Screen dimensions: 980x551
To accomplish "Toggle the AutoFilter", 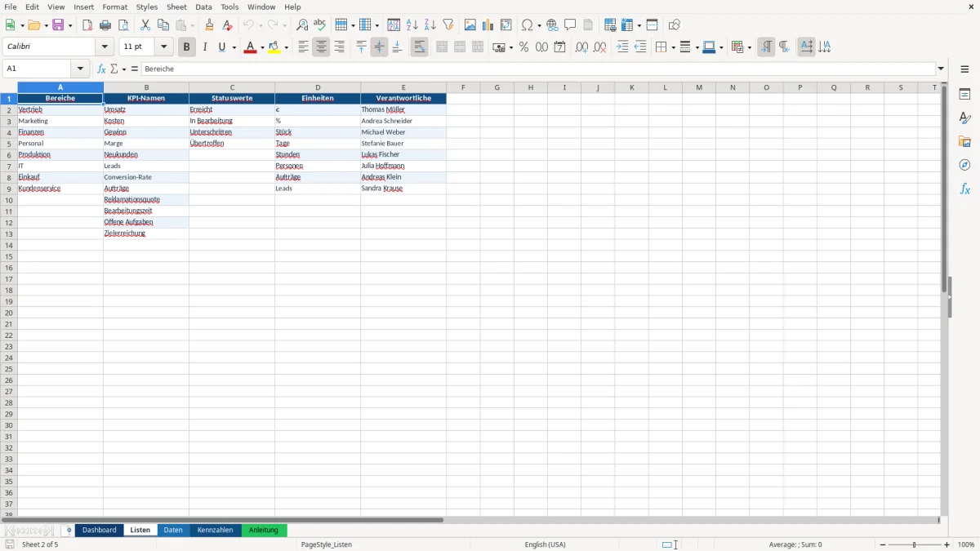I will (x=448, y=25).
